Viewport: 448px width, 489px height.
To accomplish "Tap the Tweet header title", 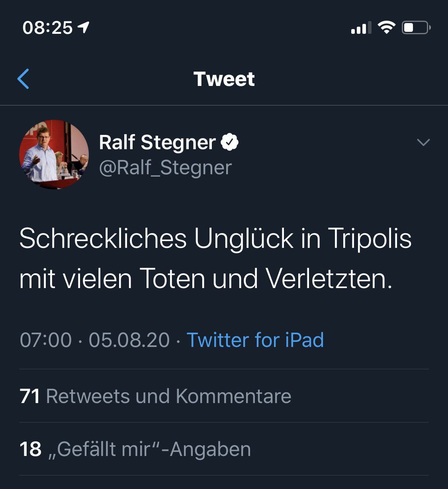I will [x=224, y=79].
